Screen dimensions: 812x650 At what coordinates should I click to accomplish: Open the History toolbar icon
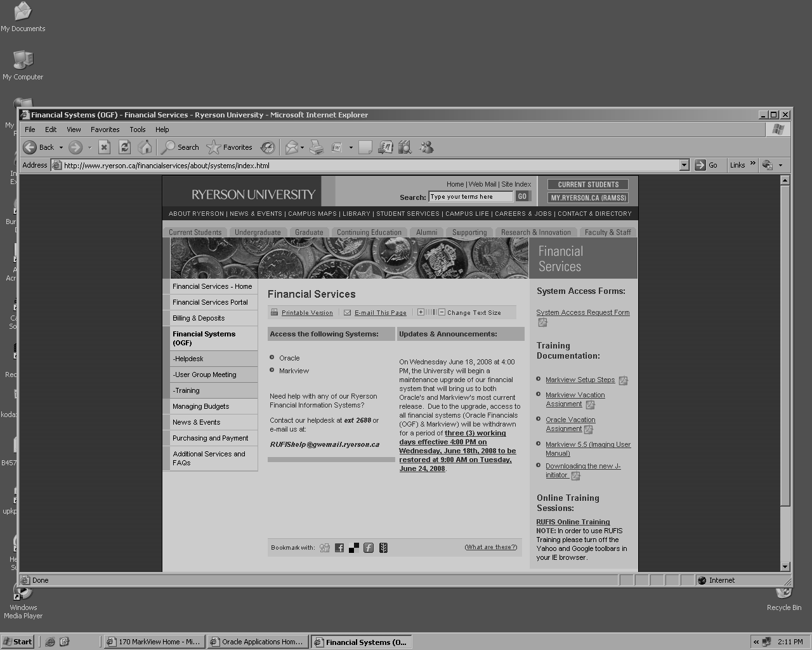268,147
